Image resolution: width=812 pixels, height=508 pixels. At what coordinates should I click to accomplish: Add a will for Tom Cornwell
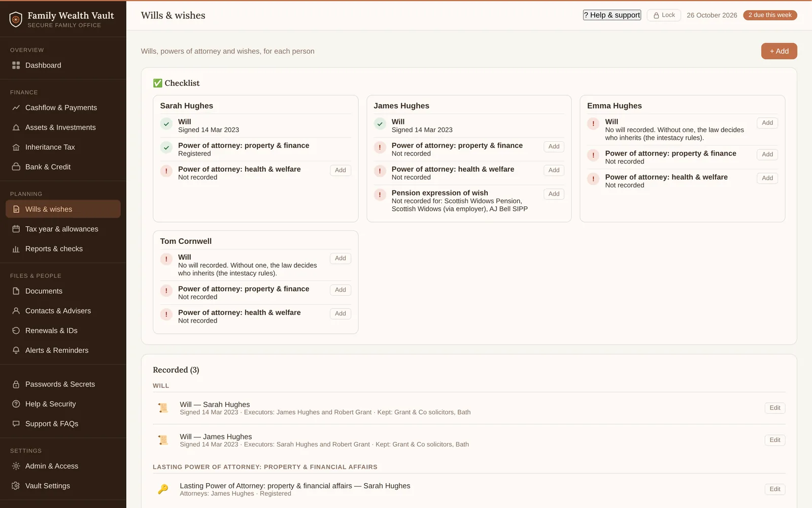pos(341,259)
